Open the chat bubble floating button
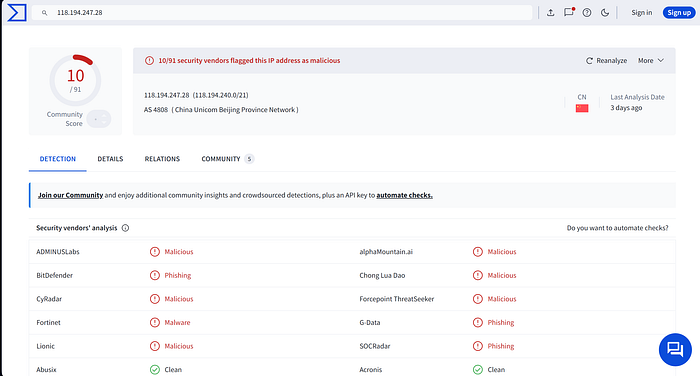This screenshot has width=700, height=376. coord(675,350)
